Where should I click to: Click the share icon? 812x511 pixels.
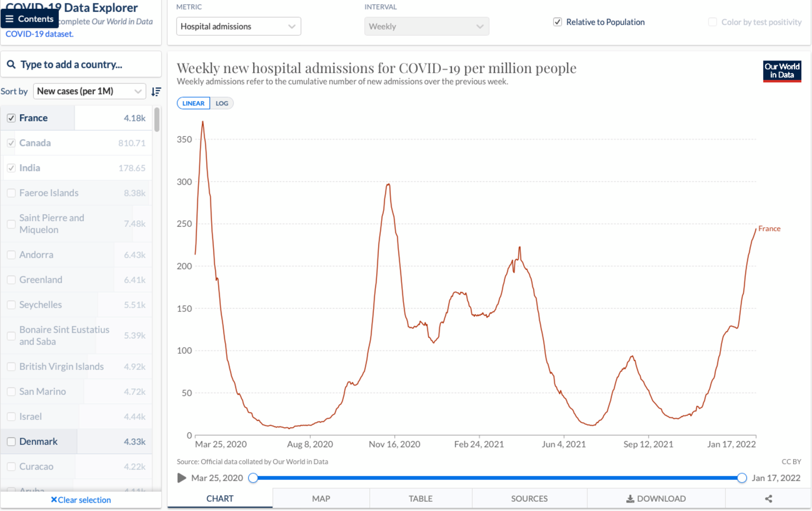768,499
